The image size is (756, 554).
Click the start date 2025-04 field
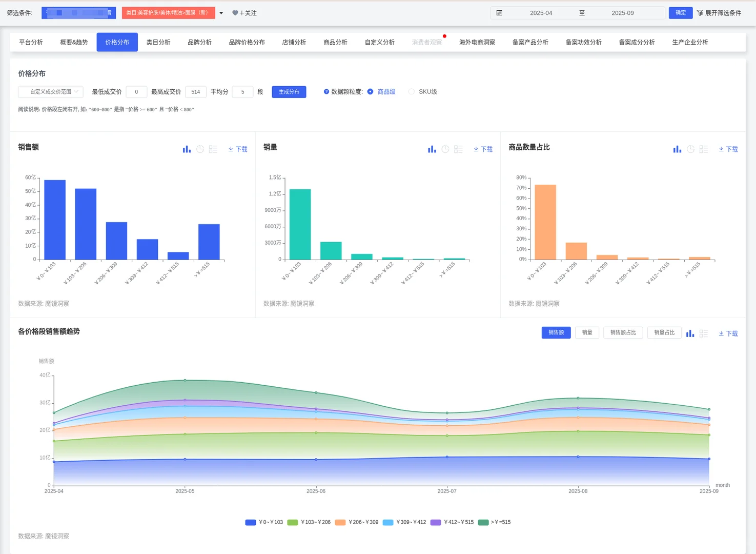tap(541, 13)
